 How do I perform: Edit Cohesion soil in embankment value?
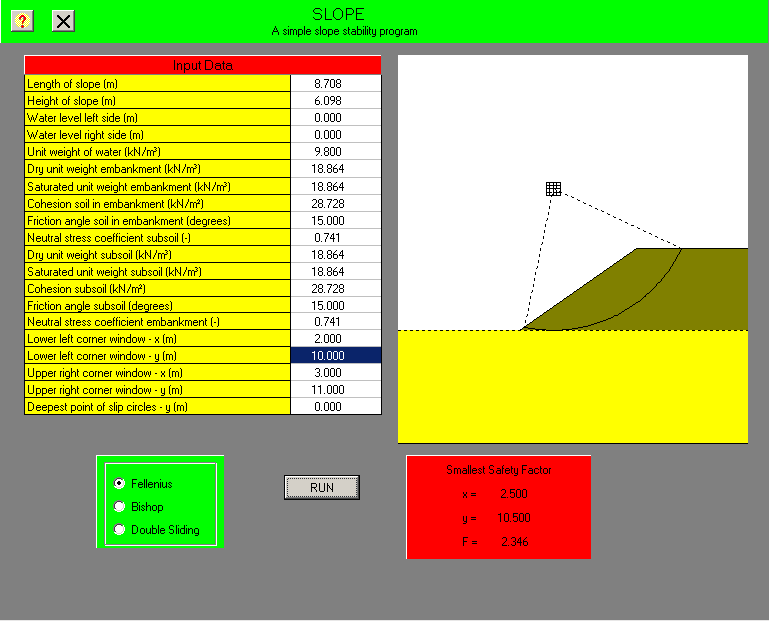[335, 203]
